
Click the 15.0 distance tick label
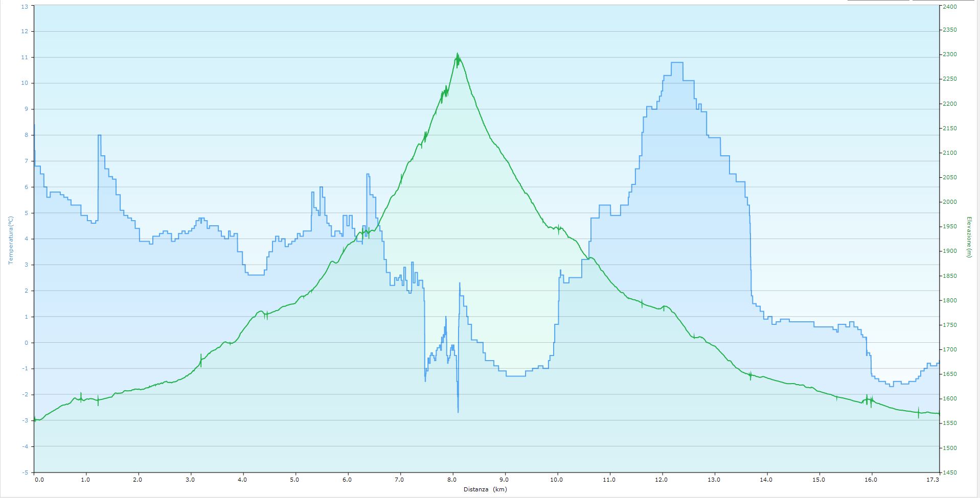(819, 480)
